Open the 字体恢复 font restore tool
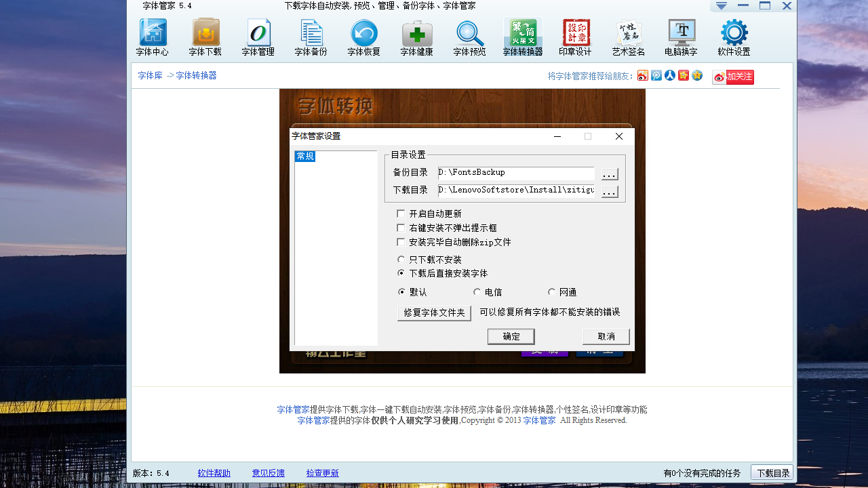 click(x=363, y=37)
